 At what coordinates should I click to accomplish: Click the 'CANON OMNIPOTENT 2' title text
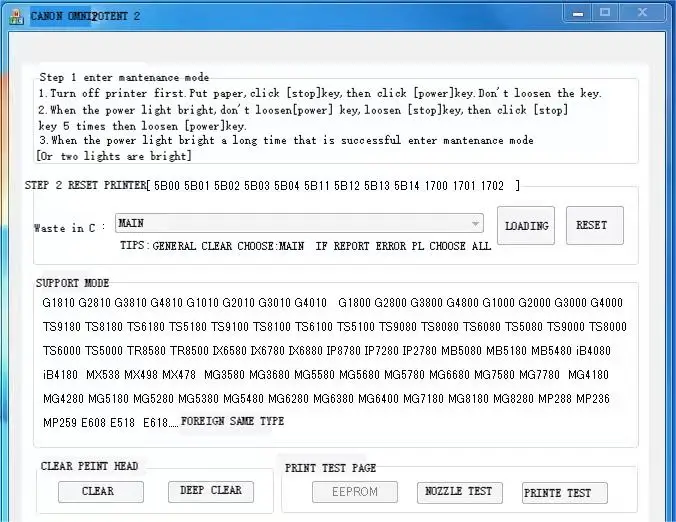pos(85,16)
